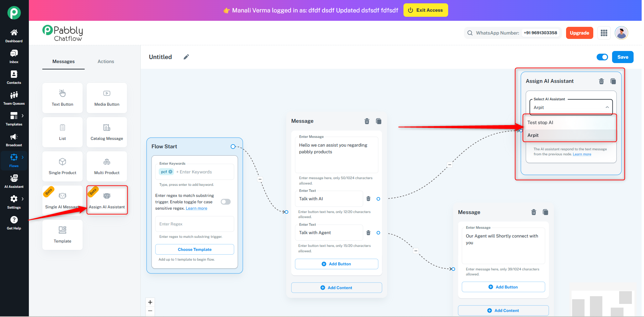Click the Upgrade button
Screen dimensions: 644x317
(579, 33)
